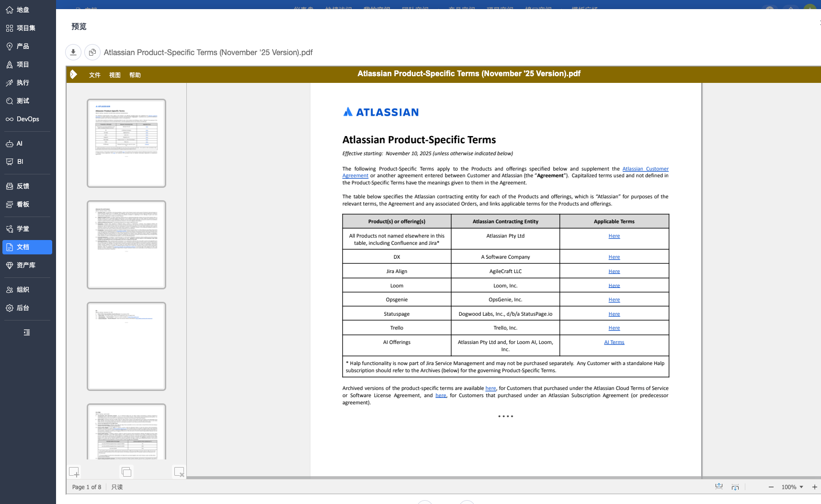Open the Here link in the Statuspage row

(614, 314)
